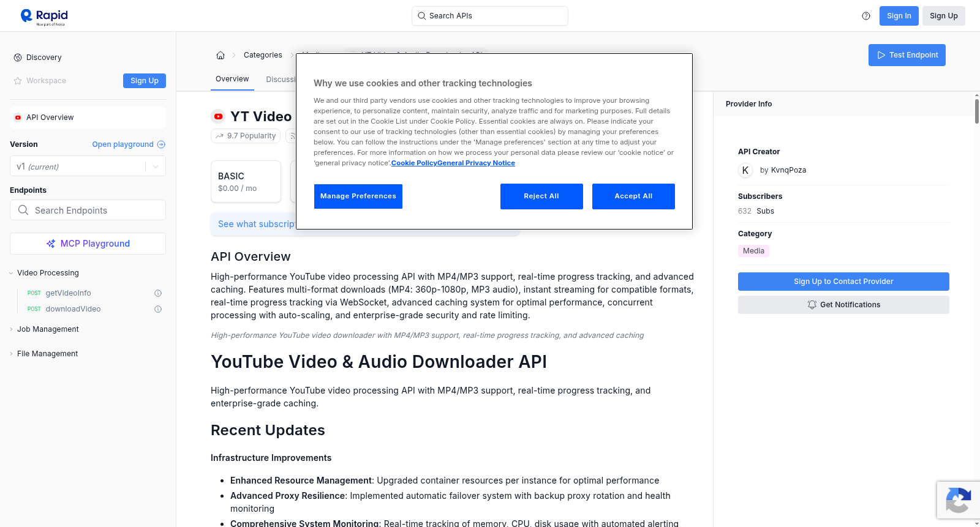This screenshot has width=980, height=527.
Task: Open the help question-mark icon
Action: click(x=866, y=16)
